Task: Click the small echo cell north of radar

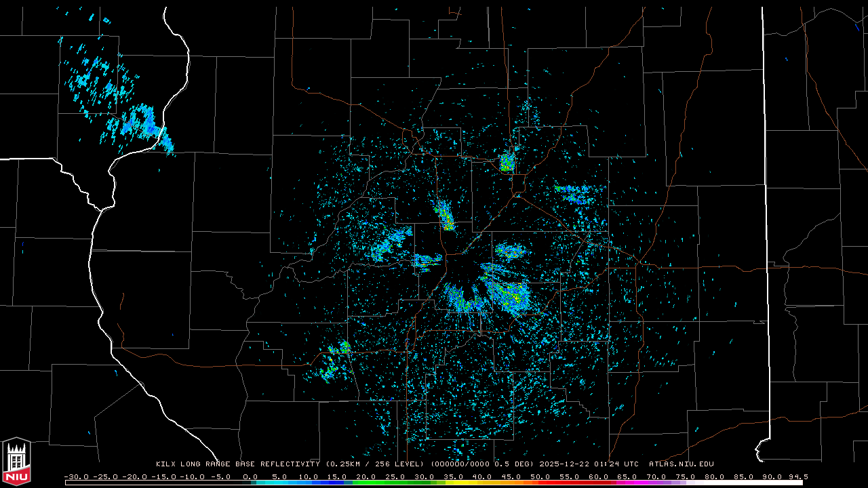Action: click(x=507, y=163)
